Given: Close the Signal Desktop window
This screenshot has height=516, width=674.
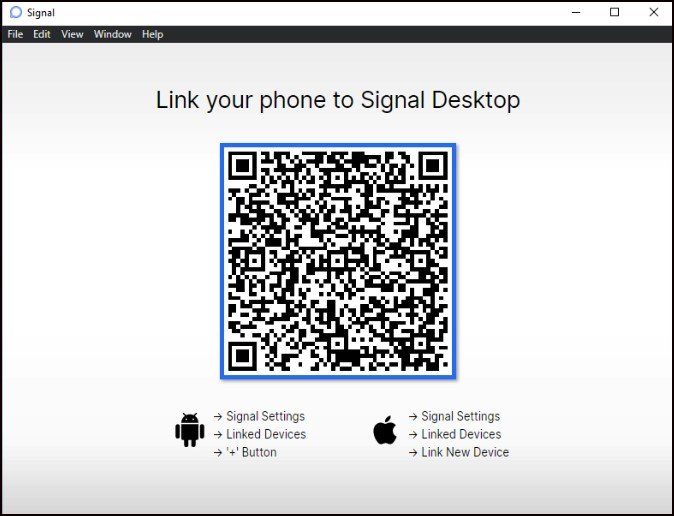Looking at the screenshot, I should coord(651,12).
